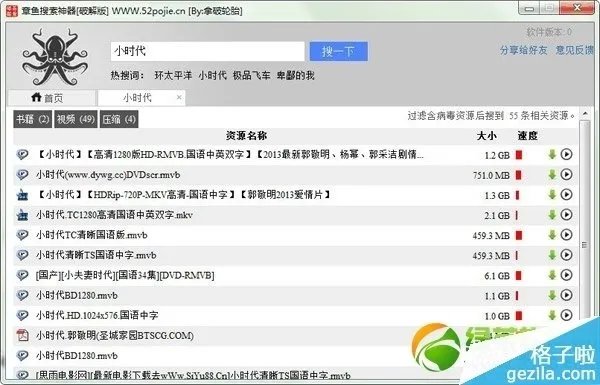
Task: Play the 2.1 GB TC1280 mkv file
Action: pyautogui.click(x=566, y=215)
